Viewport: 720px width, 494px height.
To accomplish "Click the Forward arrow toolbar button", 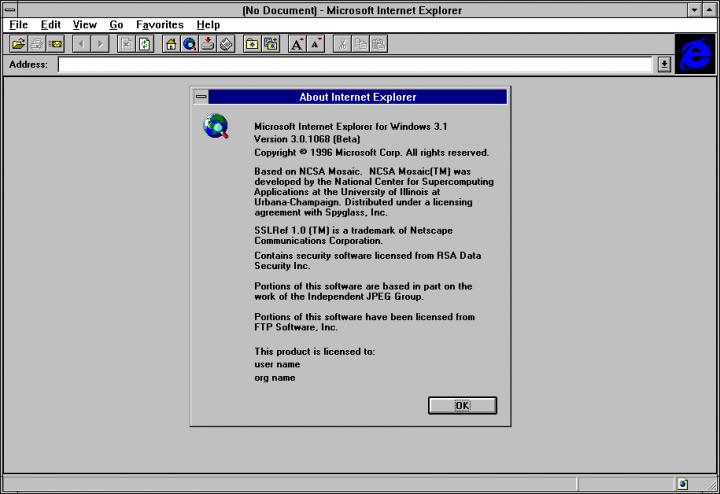I will (x=100, y=44).
